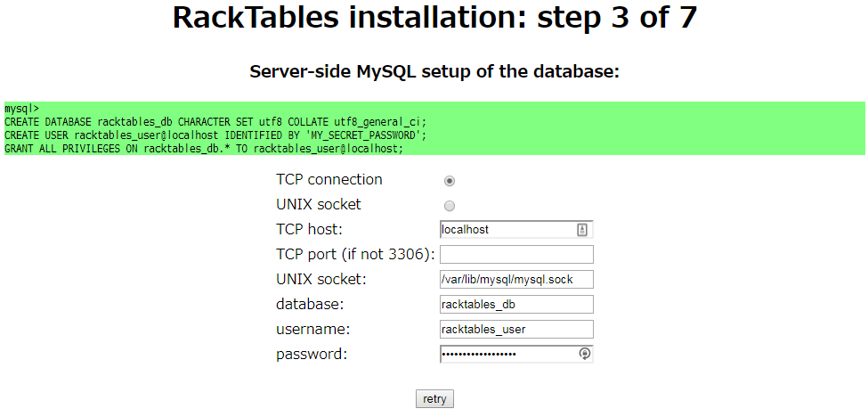The width and height of the screenshot is (868, 417).
Task: Click the empty TCP port input box
Action: (x=516, y=254)
